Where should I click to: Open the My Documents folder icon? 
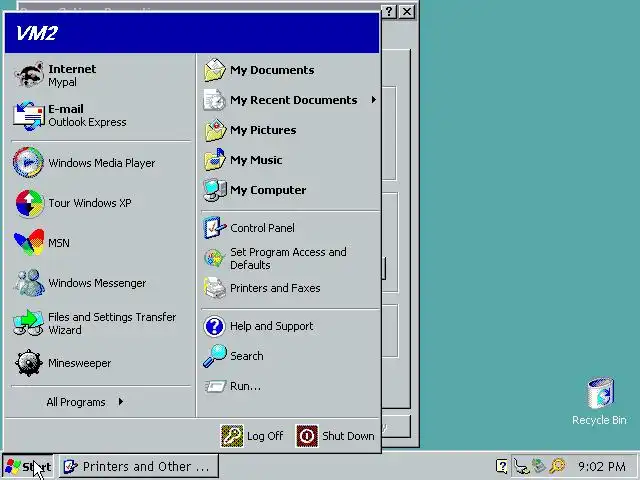215,70
